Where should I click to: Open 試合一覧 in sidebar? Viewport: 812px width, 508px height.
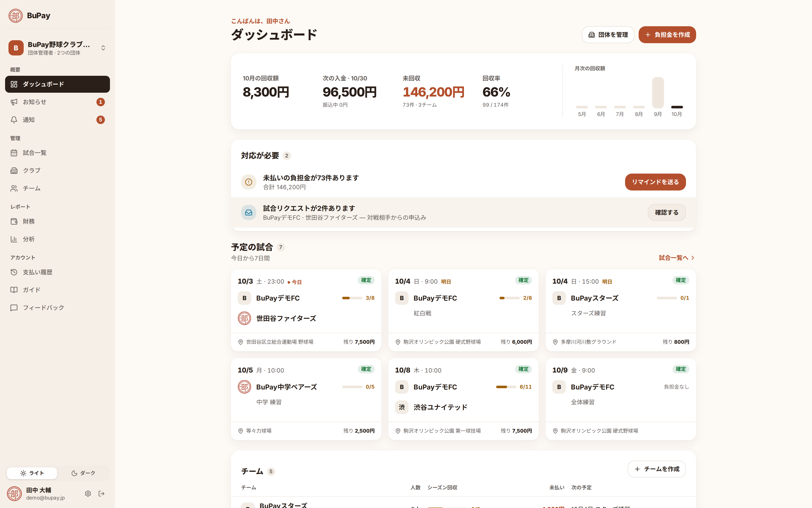pyautogui.click(x=57, y=153)
